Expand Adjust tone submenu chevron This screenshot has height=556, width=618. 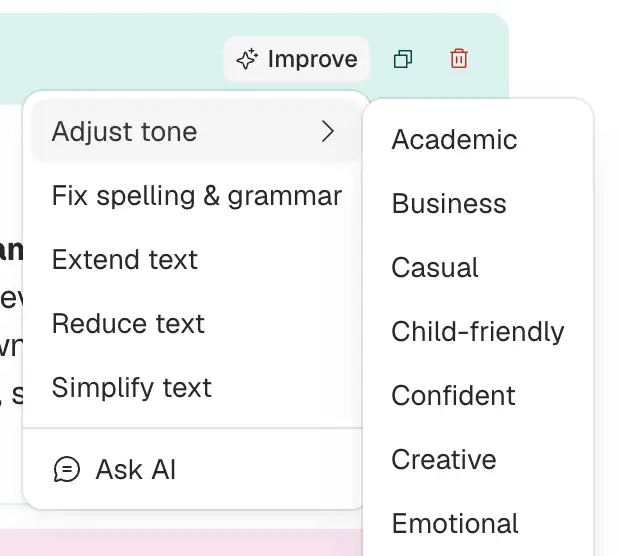click(x=328, y=131)
